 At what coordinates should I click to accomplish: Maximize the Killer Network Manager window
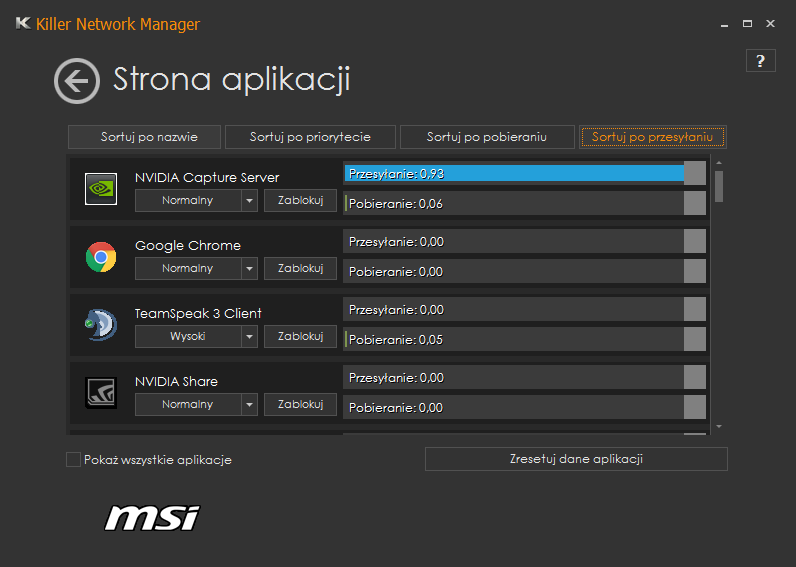coord(747,24)
